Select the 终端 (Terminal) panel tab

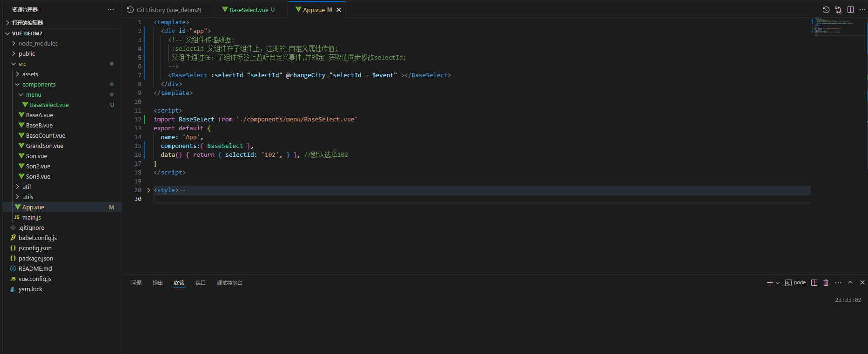[179, 283]
